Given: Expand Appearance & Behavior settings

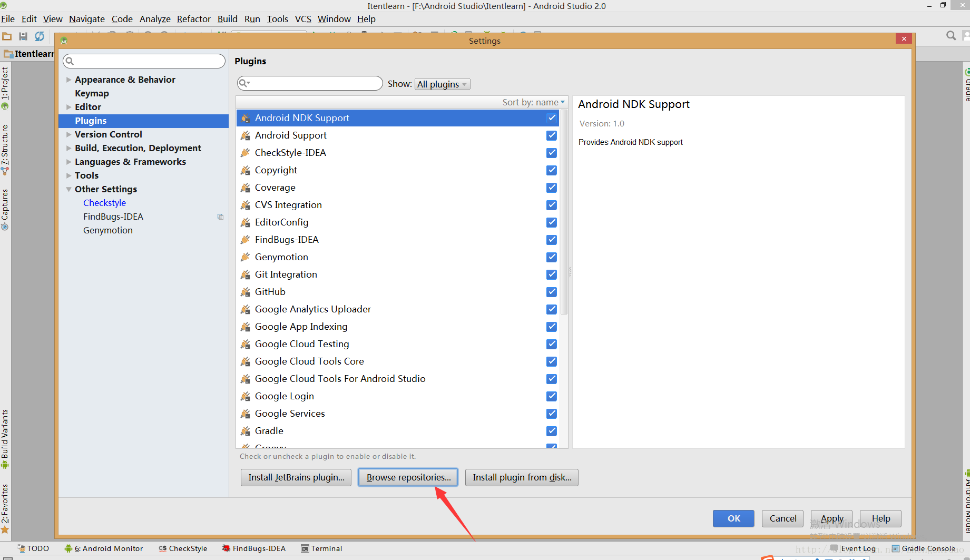Looking at the screenshot, I should pyautogui.click(x=68, y=80).
